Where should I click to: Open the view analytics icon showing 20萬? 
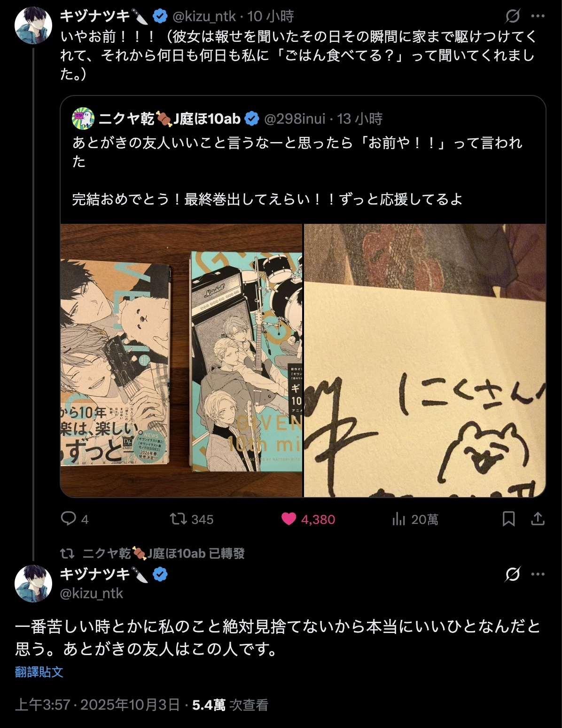click(398, 519)
